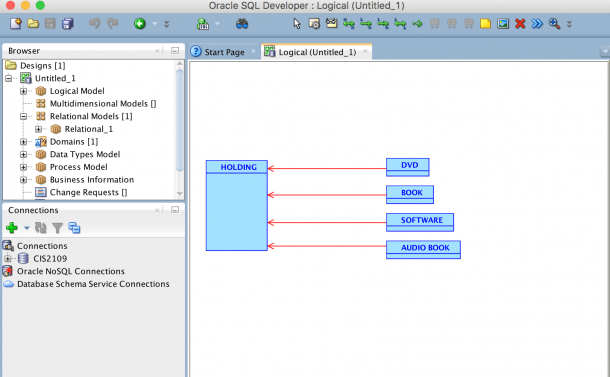
Task: Redo the last undone action
Action: (x=112, y=24)
